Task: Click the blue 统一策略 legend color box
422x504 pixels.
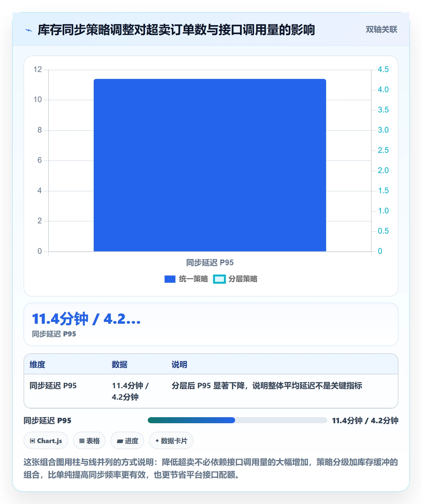Action: click(170, 279)
